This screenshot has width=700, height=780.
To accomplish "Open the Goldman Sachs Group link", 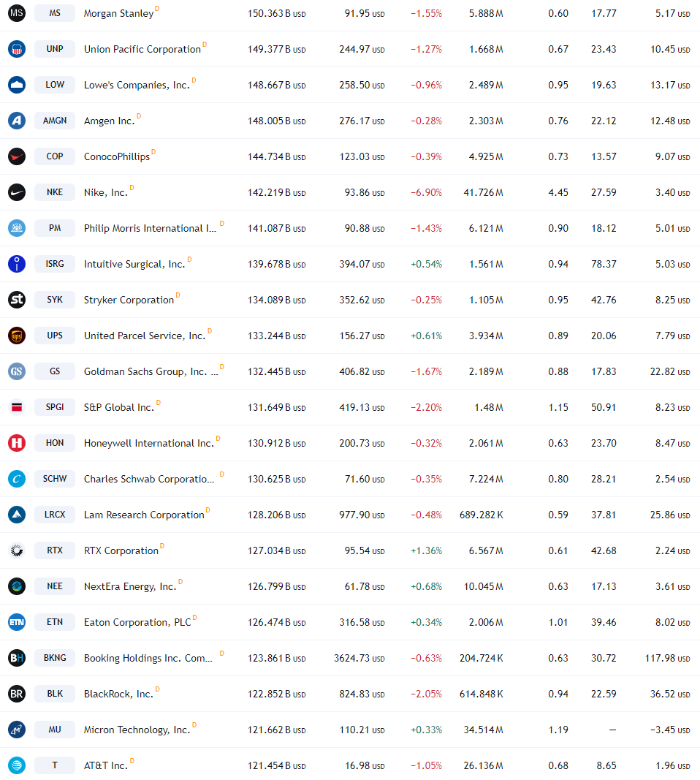I will click(x=151, y=371).
